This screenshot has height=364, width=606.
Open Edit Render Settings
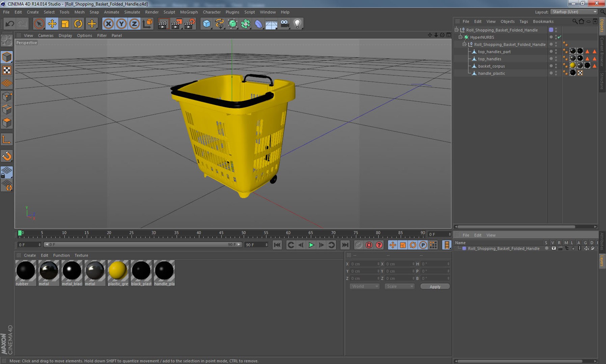coord(190,24)
